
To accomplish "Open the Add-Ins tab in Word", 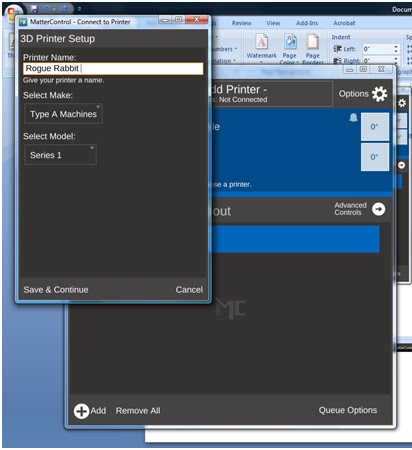I will tap(307, 23).
